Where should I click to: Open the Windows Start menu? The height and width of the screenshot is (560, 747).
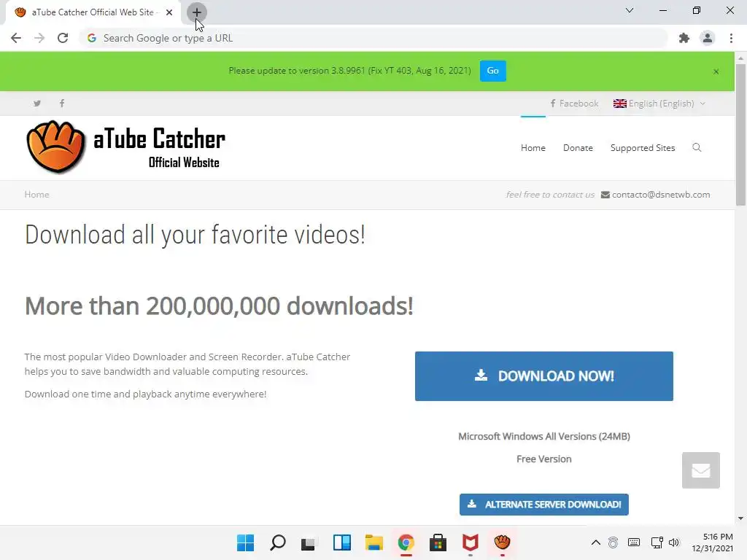point(245,542)
